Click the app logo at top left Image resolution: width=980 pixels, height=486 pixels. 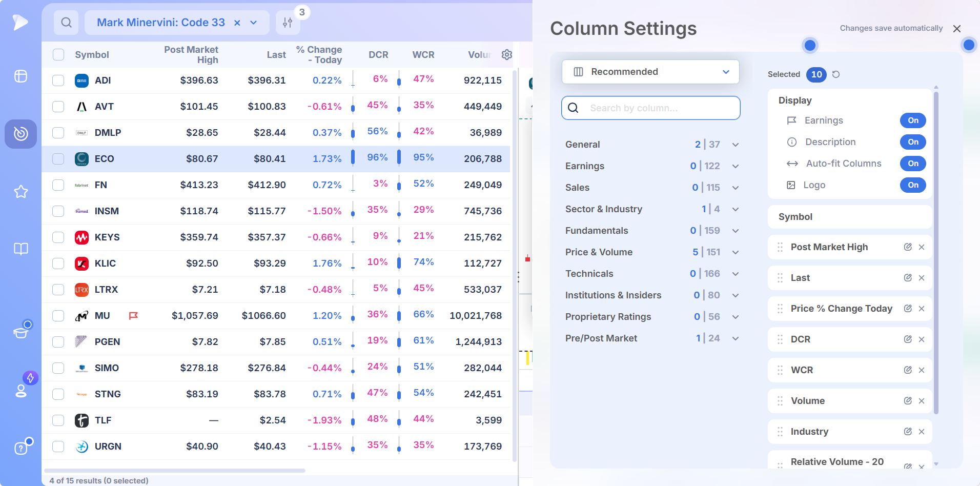tap(20, 22)
